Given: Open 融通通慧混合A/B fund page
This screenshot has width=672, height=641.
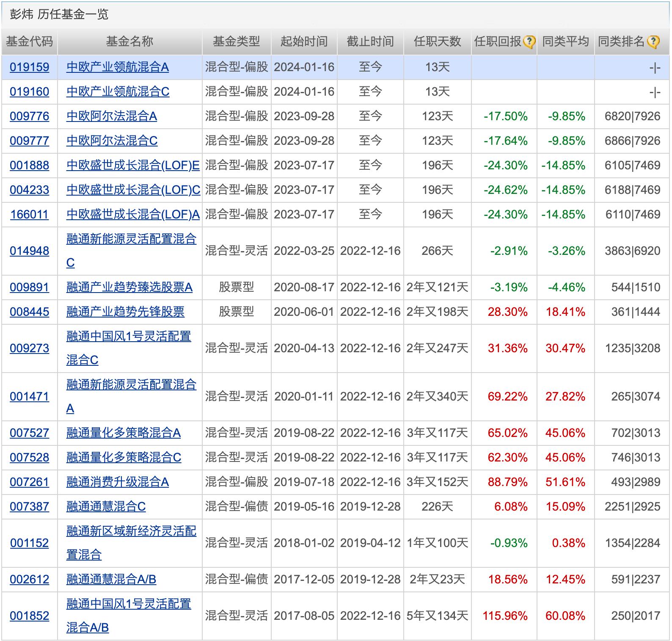Looking at the screenshot, I should click(x=111, y=580).
